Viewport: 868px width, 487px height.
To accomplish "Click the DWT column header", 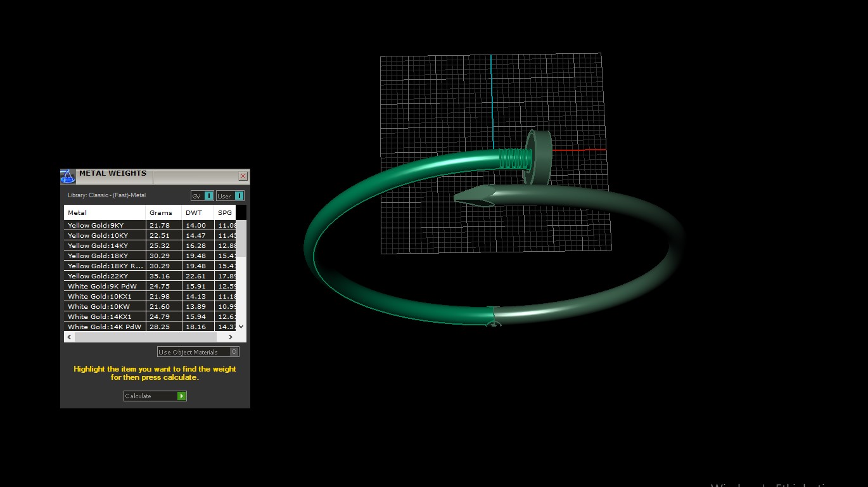I will [198, 212].
